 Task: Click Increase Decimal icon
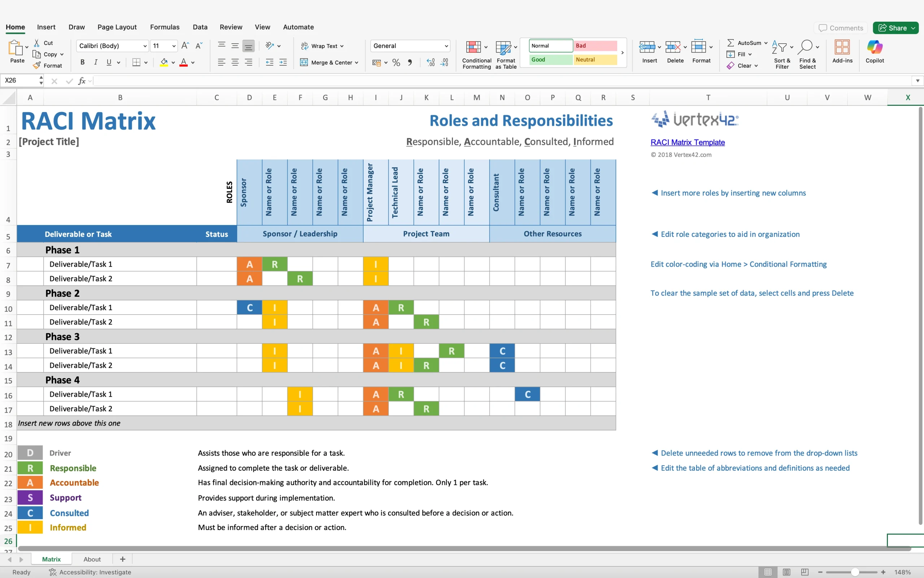pyautogui.click(x=431, y=62)
